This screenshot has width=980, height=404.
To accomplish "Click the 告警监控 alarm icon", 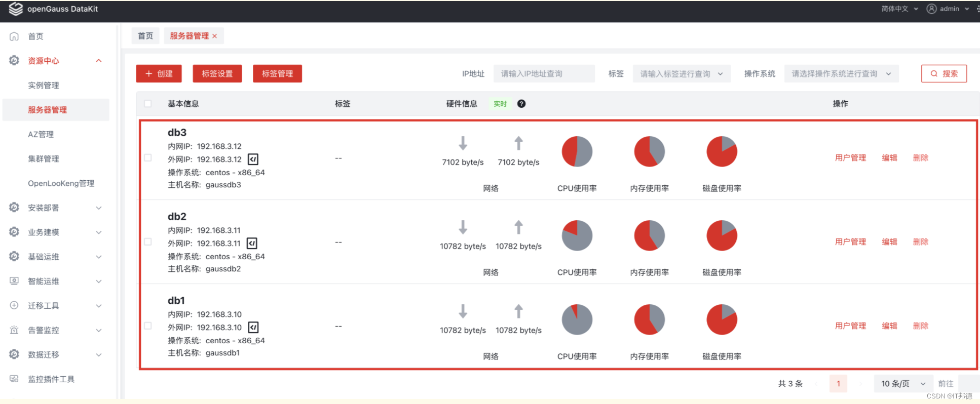I will [x=14, y=330].
